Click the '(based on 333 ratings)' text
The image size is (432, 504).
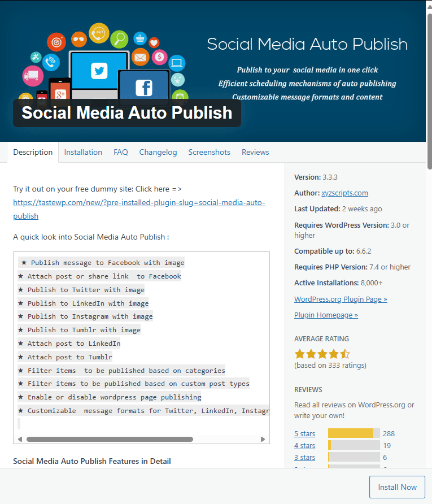click(330, 365)
